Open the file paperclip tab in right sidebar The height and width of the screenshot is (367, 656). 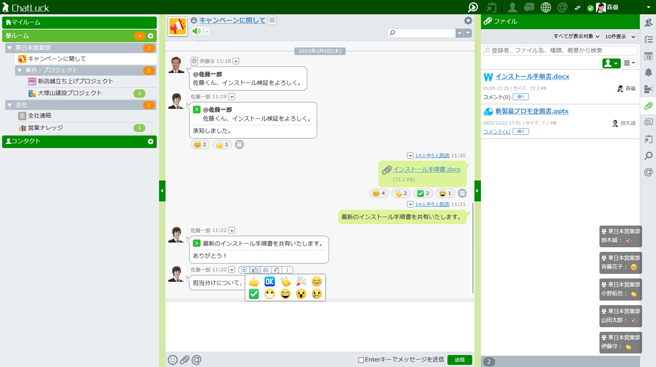click(x=648, y=106)
